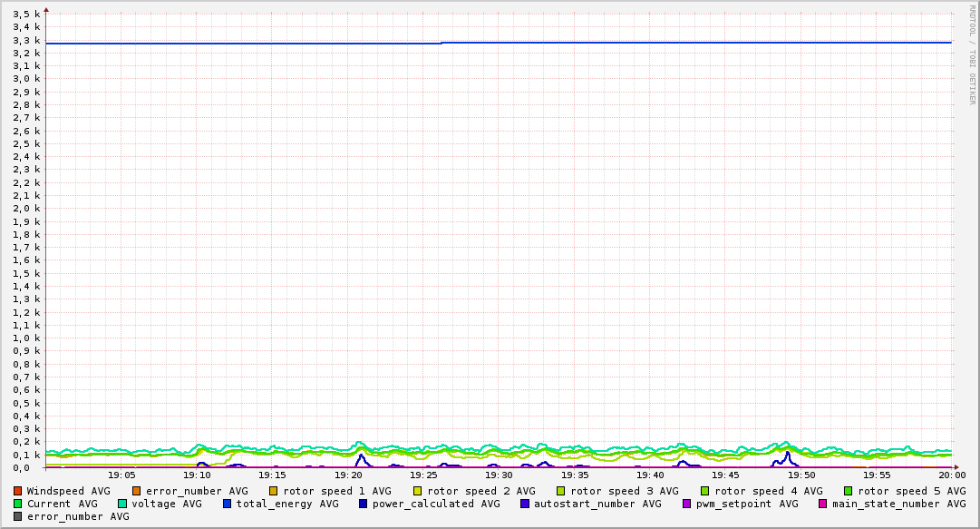
Task: Click the yellow rotor speed 2 AVG swatch
Action: click(x=418, y=492)
